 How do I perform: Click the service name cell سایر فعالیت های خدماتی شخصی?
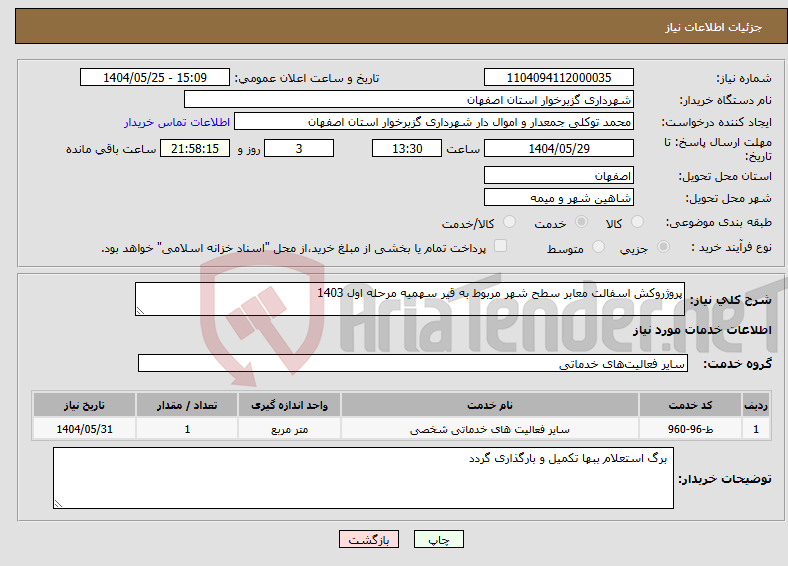490,429
